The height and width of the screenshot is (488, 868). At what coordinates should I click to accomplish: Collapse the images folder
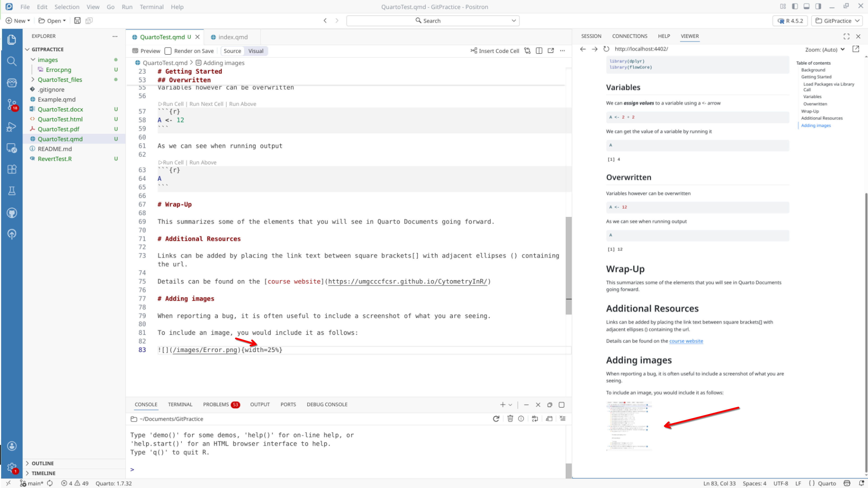coord(33,60)
